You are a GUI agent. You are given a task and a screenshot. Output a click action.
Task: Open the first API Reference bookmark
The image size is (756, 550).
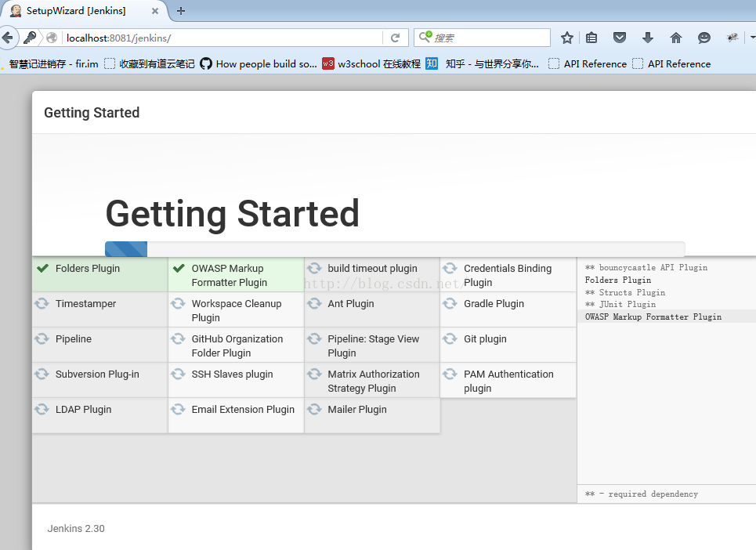588,63
